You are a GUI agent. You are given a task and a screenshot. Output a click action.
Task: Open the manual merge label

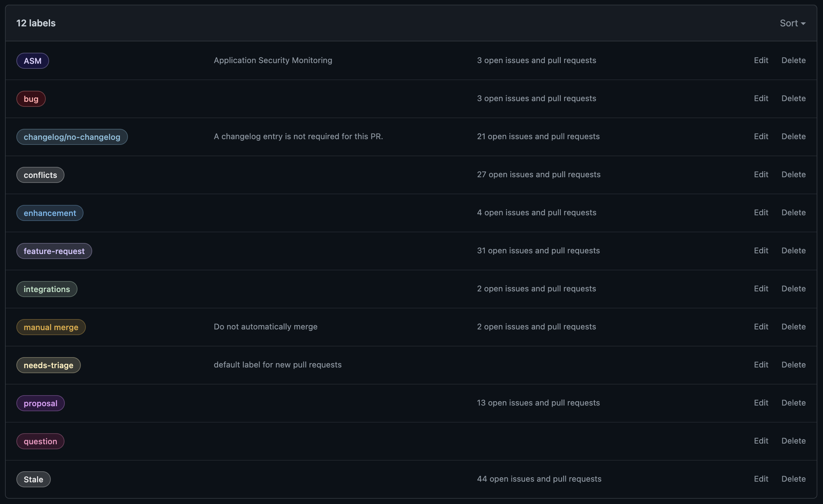tap(51, 327)
